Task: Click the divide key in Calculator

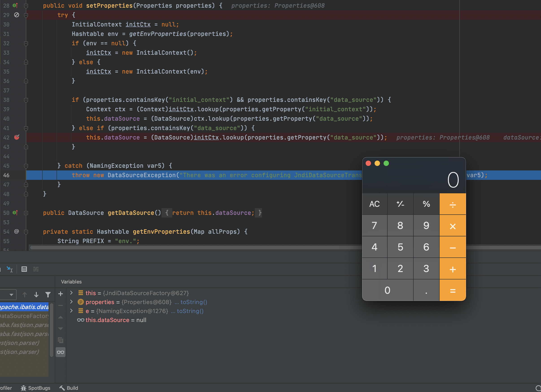Action: point(452,204)
